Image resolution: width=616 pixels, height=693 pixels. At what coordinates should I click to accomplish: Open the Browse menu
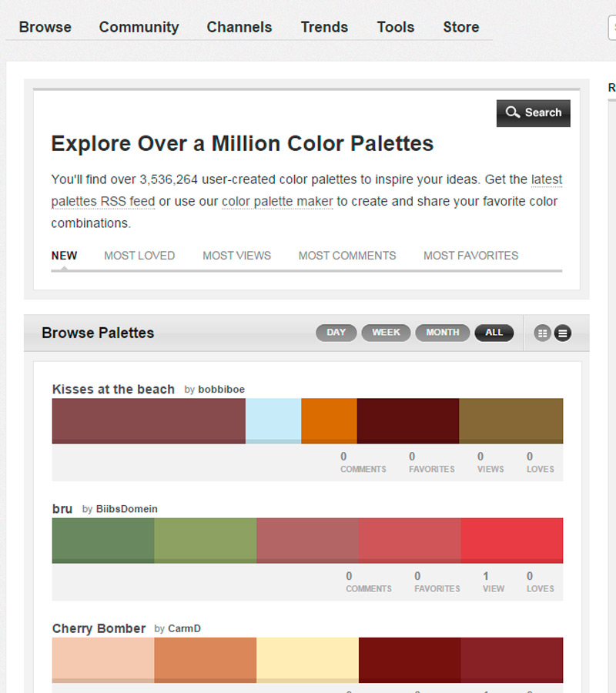[45, 27]
